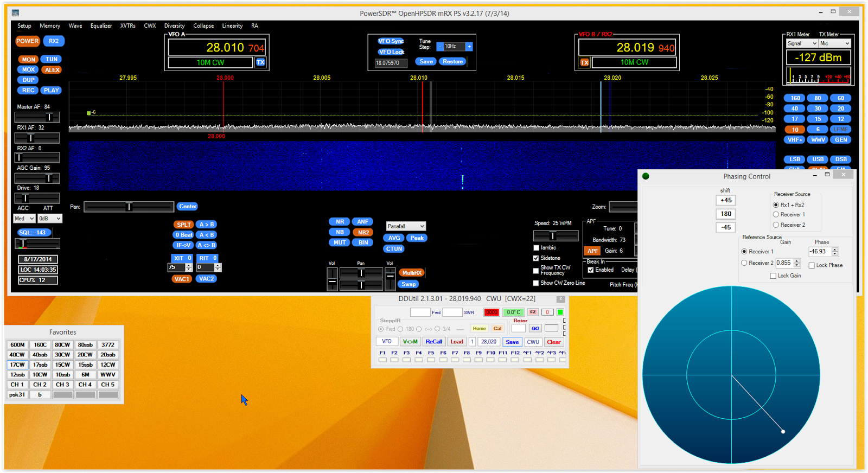Open the Diversity menu
The height and width of the screenshot is (473, 868).
pos(175,26)
